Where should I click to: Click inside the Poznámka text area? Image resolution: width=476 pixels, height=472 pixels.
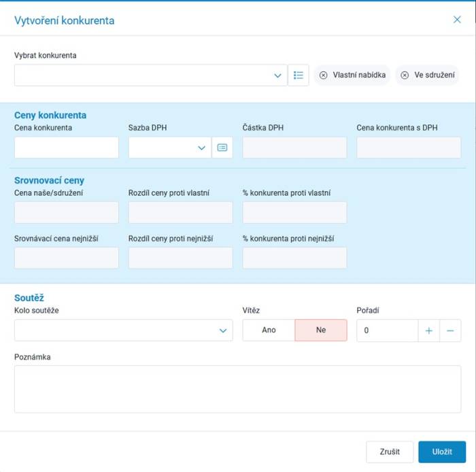pyautogui.click(x=238, y=389)
